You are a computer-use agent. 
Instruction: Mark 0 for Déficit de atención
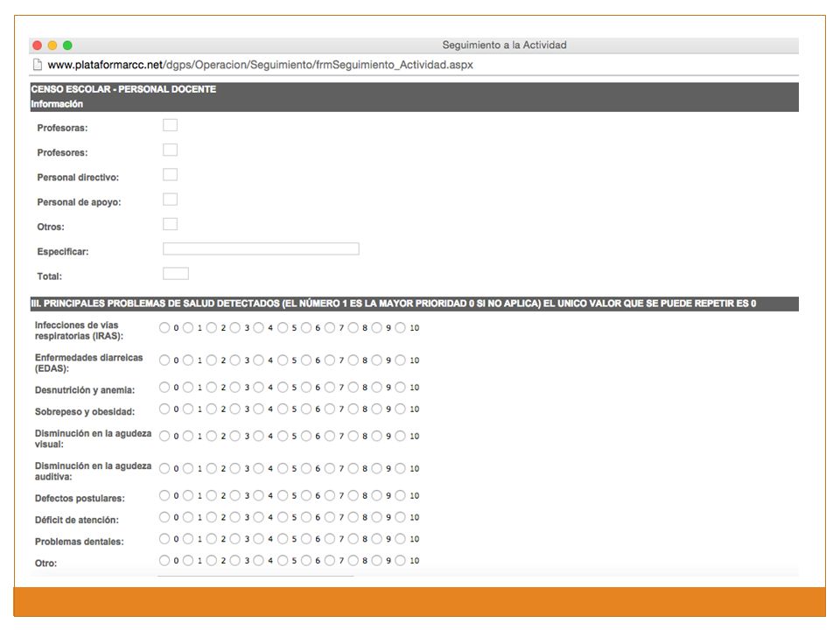coord(164,517)
